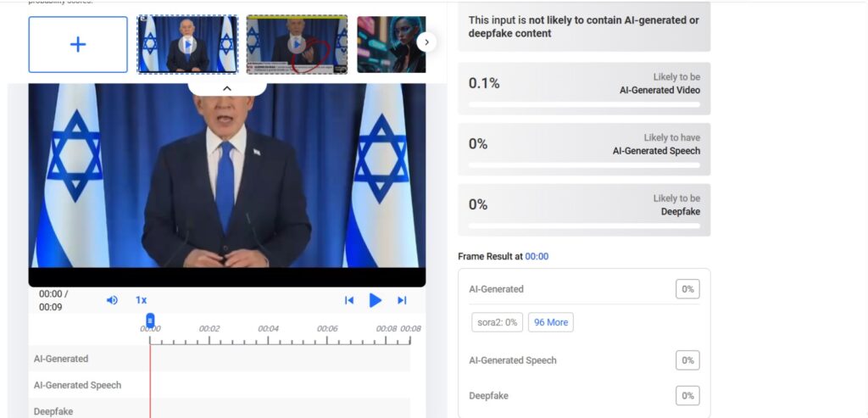The image size is (868, 418).
Task: Open the cyberpunk woman sample thumbnail
Action: pyautogui.click(x=392, y=44)
